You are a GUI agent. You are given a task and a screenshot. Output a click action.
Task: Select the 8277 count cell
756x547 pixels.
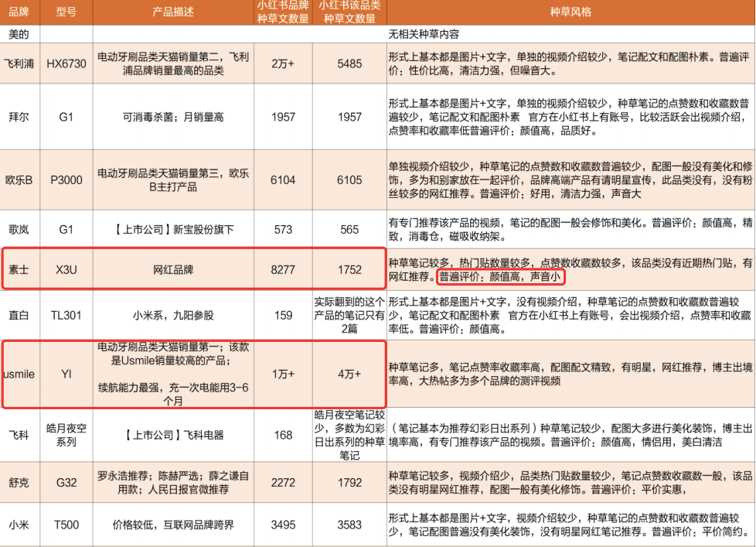tap(283, 270)
